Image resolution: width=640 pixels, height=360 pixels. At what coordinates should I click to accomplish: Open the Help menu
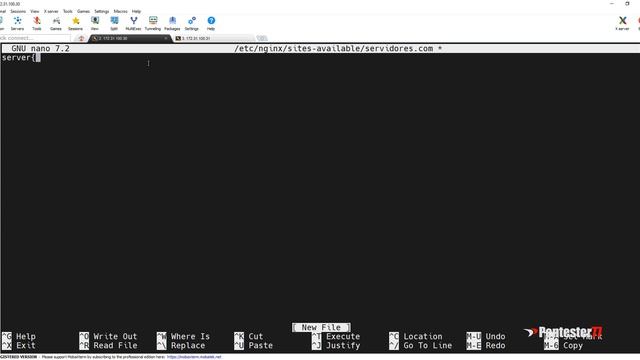click(136, 11)
